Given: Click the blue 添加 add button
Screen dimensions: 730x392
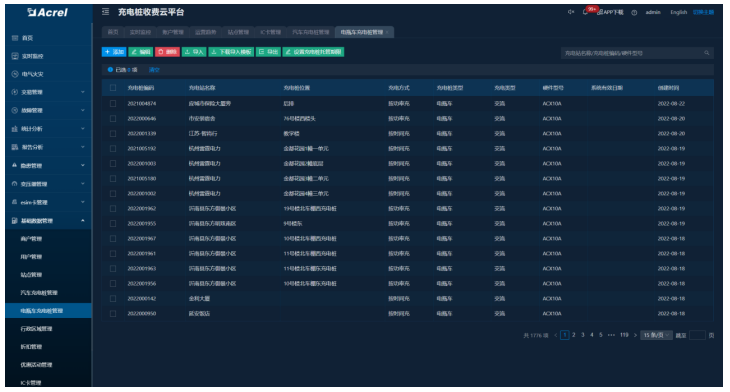Looking at the screenshot, I should 114,52.
